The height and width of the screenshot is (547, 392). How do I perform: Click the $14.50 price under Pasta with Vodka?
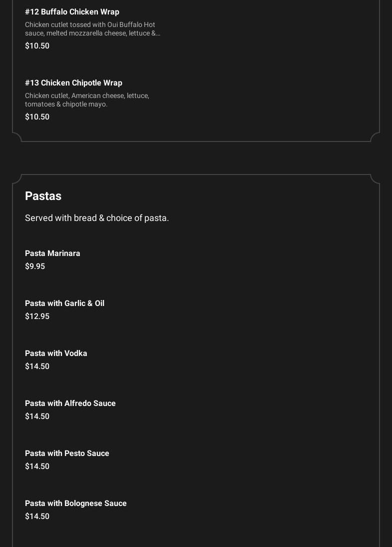point(37,366)
